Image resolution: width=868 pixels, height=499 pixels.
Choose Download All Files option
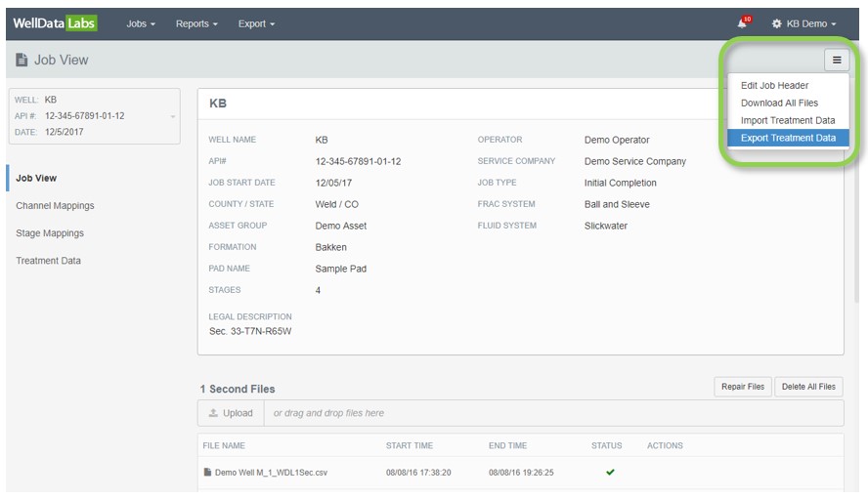coord(779,103)
